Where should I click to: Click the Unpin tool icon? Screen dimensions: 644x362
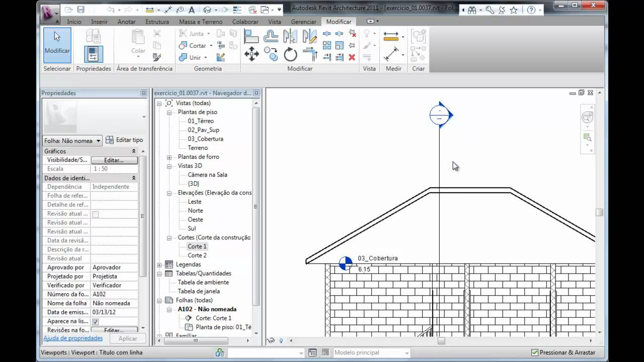pyautogui.click(x=352, y=34)
